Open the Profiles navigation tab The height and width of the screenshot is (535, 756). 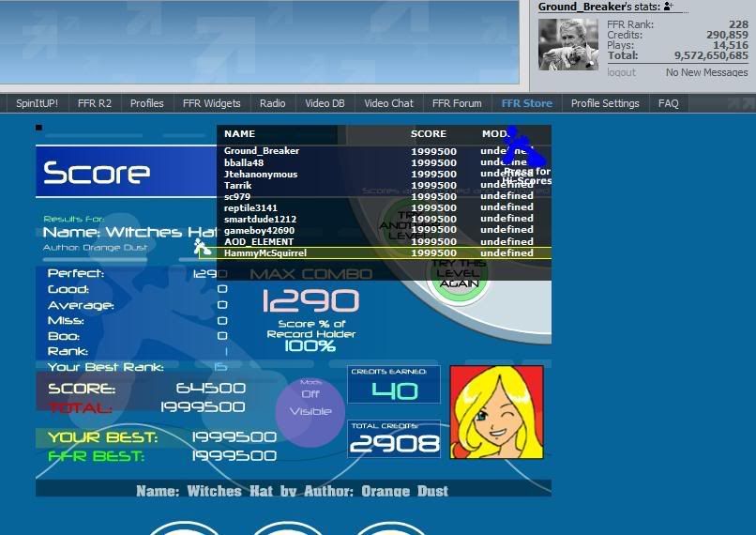147,103
